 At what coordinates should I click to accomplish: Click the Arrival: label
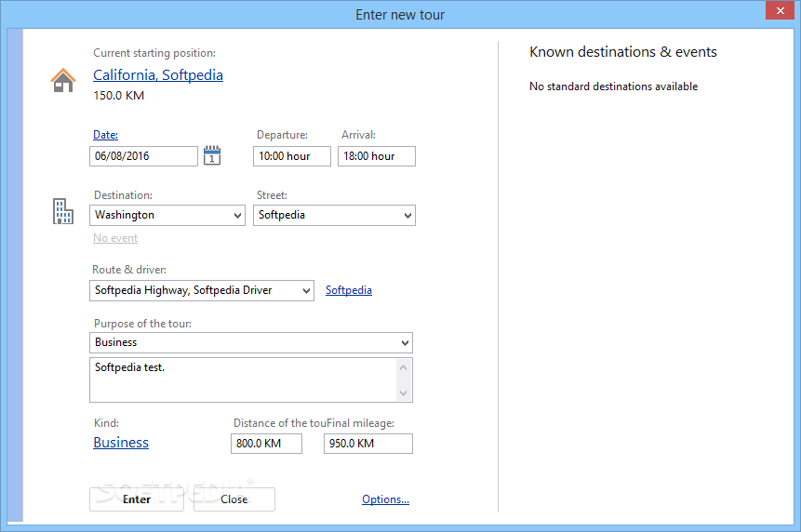click(x=358, y=135)
